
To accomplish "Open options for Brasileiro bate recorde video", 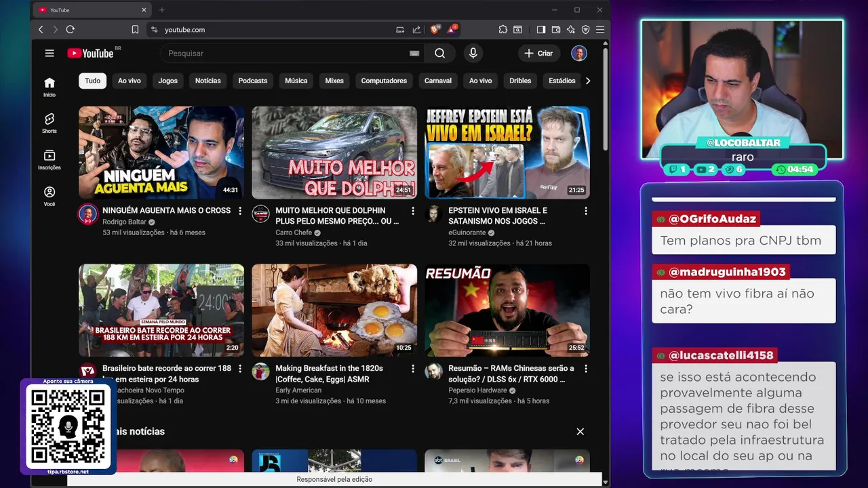I will pos(239,369).
